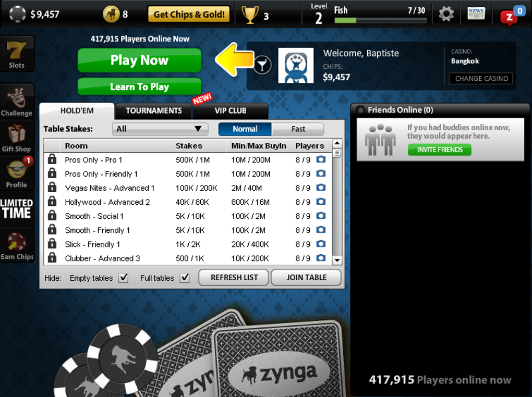
Task: Uncheck Hide Full tables checkbox
Action: (x=185, y=278)
